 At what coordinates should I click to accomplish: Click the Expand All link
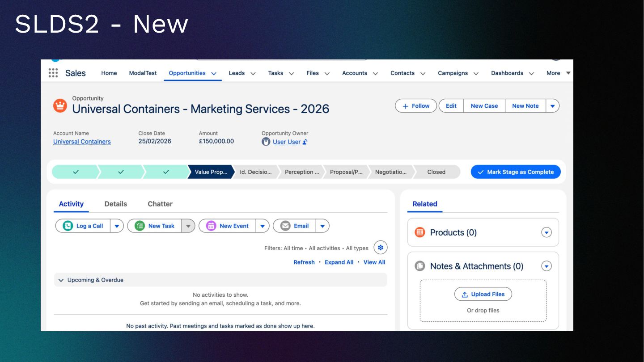coord(339,262)
